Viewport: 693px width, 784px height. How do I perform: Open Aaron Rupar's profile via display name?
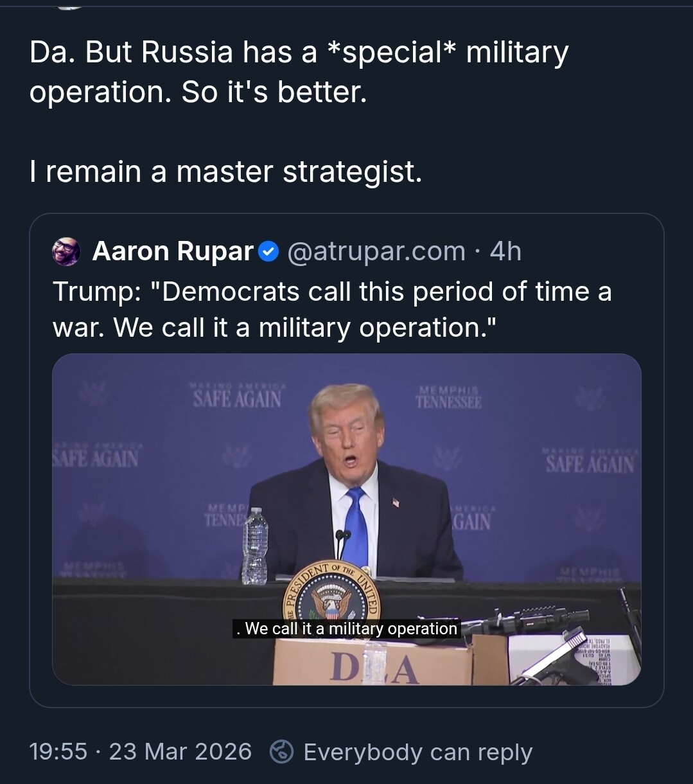click(173, 251)
